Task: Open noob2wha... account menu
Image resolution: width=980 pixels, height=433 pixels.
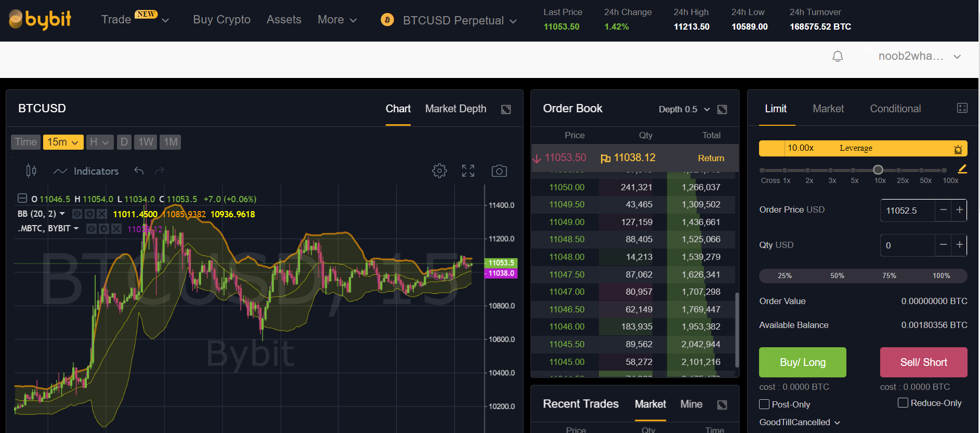Action: 919,56
